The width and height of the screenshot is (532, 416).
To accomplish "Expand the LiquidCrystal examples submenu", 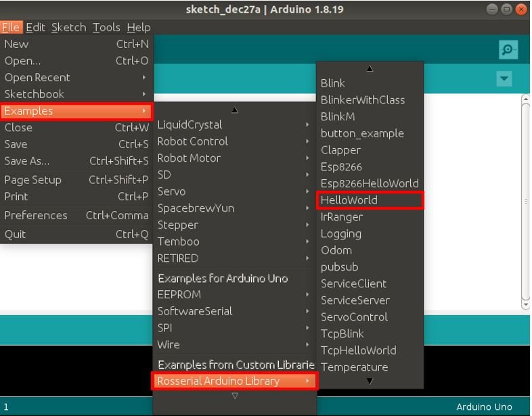I will point(234,124).
